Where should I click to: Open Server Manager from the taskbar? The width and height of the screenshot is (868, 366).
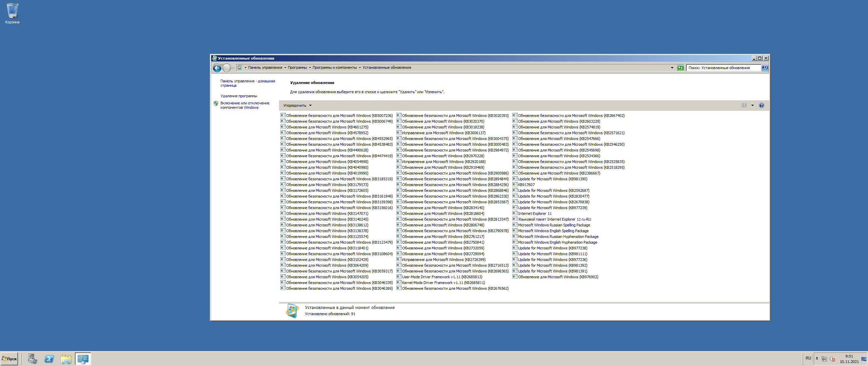pos(33,359)
